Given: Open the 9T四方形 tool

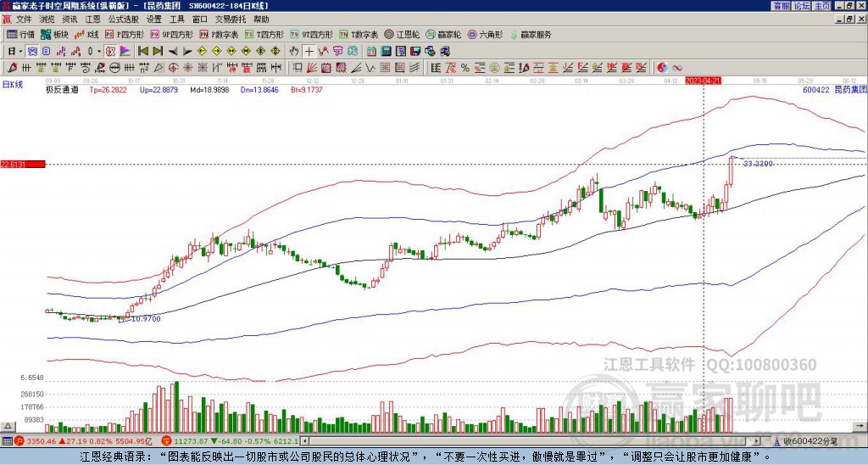Looking at the screenshot, I should 312,34.
